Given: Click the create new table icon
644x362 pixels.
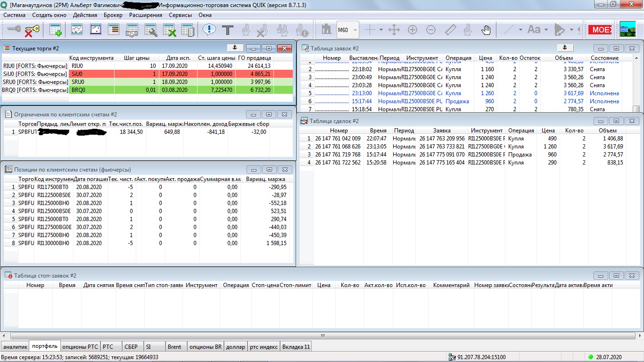Looking at the screenshot, I should [x=56, y=30].
